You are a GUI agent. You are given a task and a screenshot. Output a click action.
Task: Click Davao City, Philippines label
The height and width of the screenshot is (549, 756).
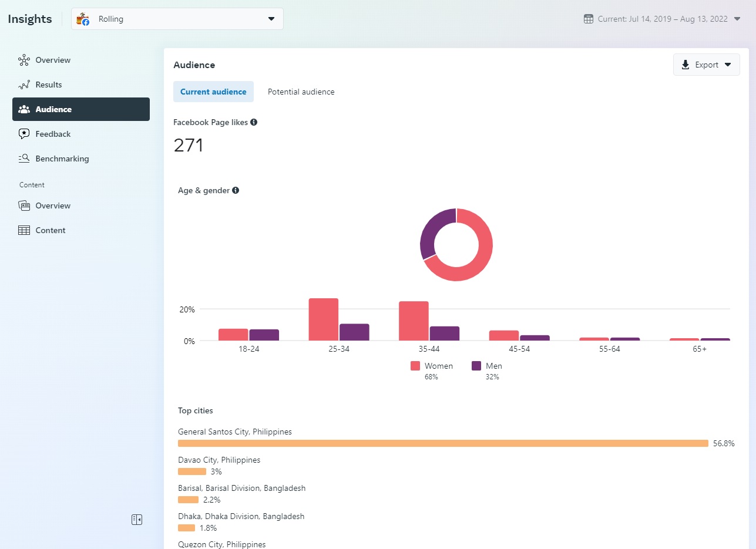click(x=219, y=460)
